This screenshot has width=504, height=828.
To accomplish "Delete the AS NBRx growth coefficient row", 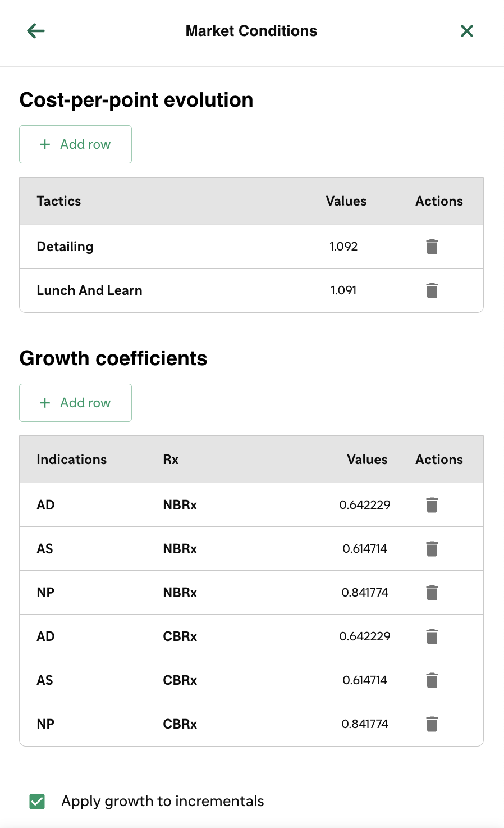I will click(432, 549).
